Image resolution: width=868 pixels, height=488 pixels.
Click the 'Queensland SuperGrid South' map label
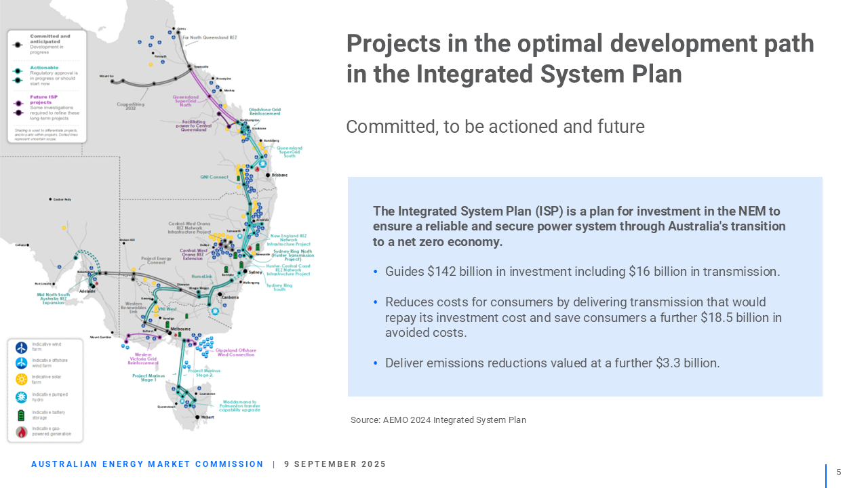290,151
